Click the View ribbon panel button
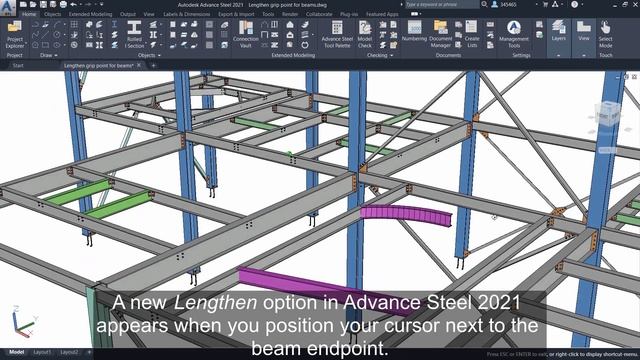Screen dimensions: 640x360 (584, 31)
